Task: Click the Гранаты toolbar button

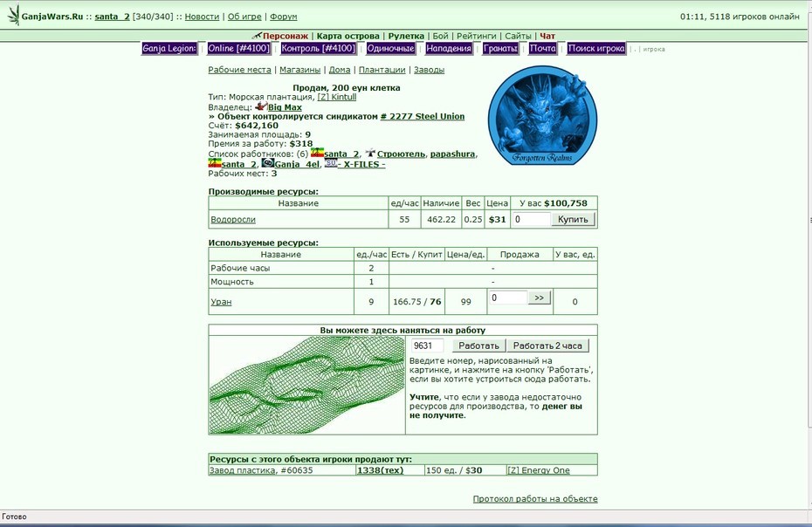Action: (500, 49)
